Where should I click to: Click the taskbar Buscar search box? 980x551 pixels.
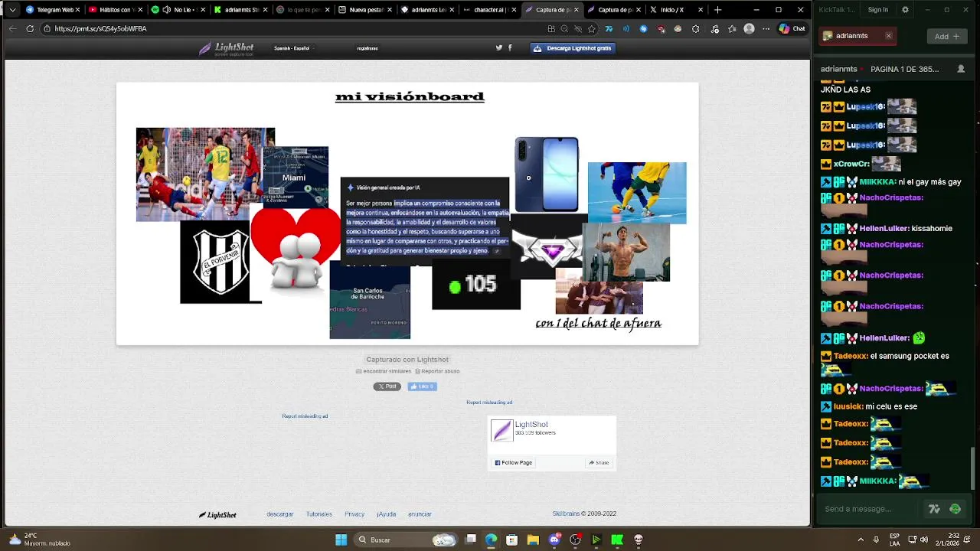click(x=407, y=540)
